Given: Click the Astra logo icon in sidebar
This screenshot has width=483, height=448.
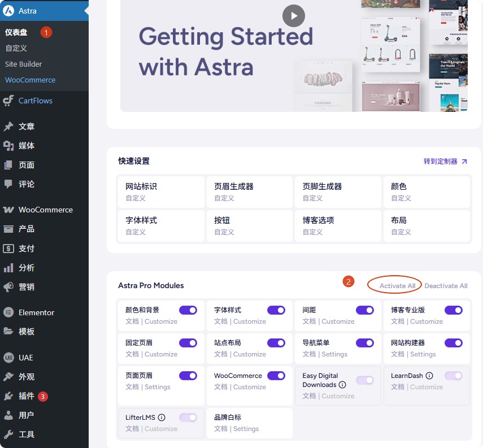Looking at the screenshot, I should (x=8, y=11).
